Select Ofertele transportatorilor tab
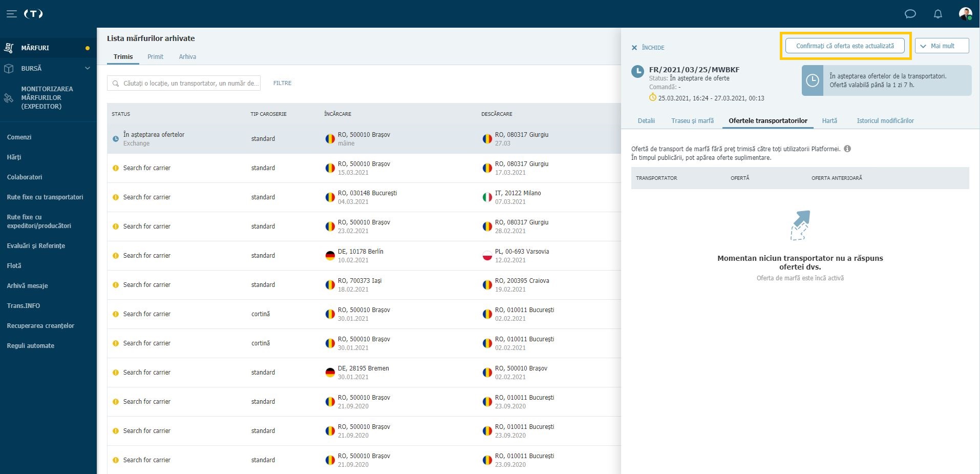Image resolution: width=980 pixels, height=474 pixels. click(x=768, y=121)
